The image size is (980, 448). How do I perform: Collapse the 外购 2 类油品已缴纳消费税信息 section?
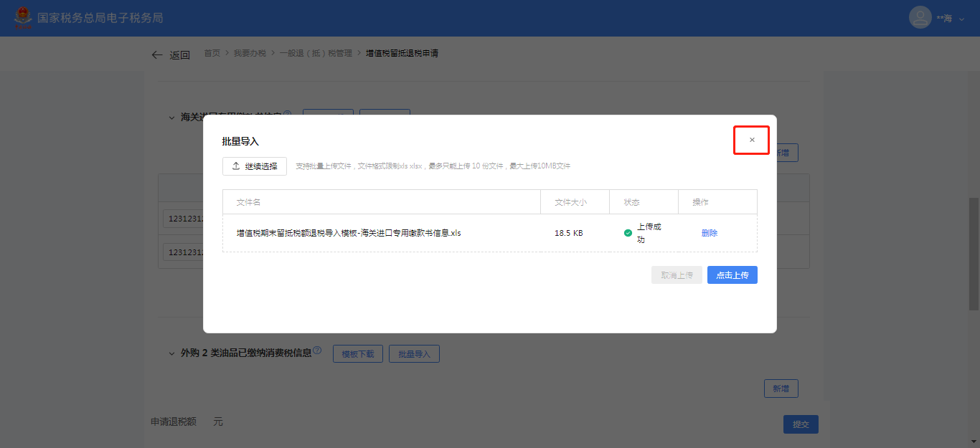coord(171,353)
